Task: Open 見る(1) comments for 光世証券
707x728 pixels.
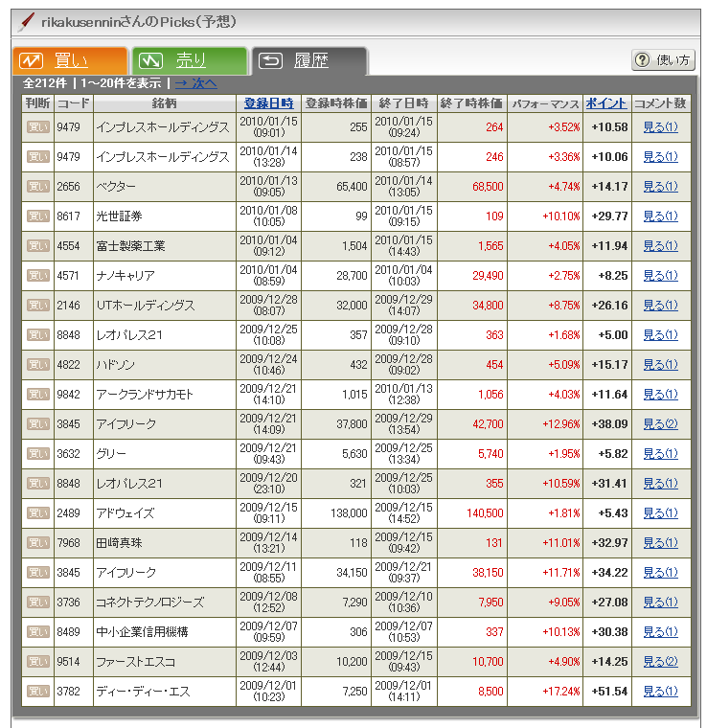Action: coord(661,216)
